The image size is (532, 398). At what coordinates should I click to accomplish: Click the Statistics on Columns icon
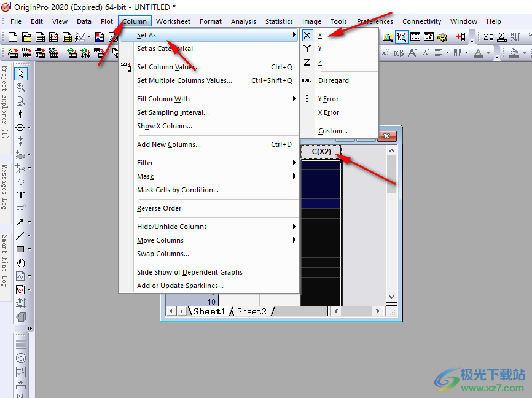488,37
